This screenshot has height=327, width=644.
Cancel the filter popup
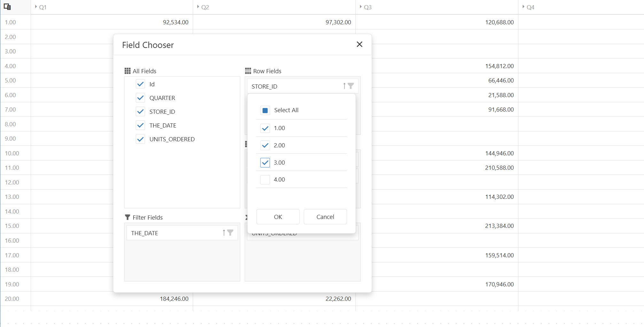coord(325,217)
